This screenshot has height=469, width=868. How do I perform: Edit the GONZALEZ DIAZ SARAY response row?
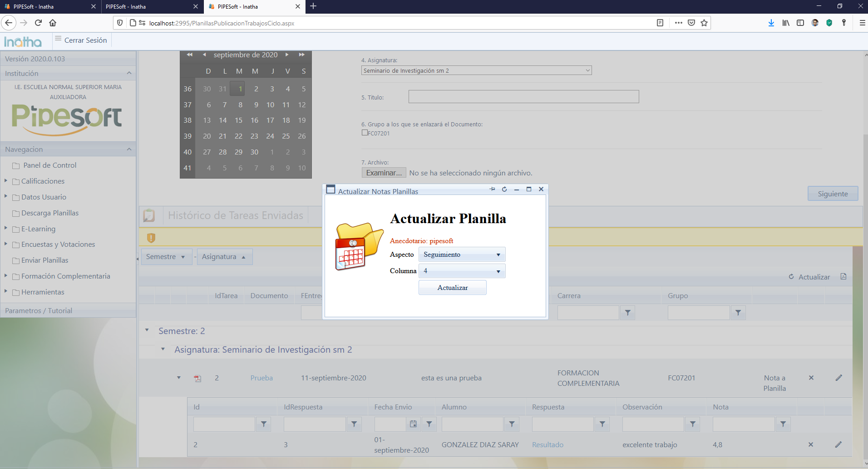click(x=838, y=444)
